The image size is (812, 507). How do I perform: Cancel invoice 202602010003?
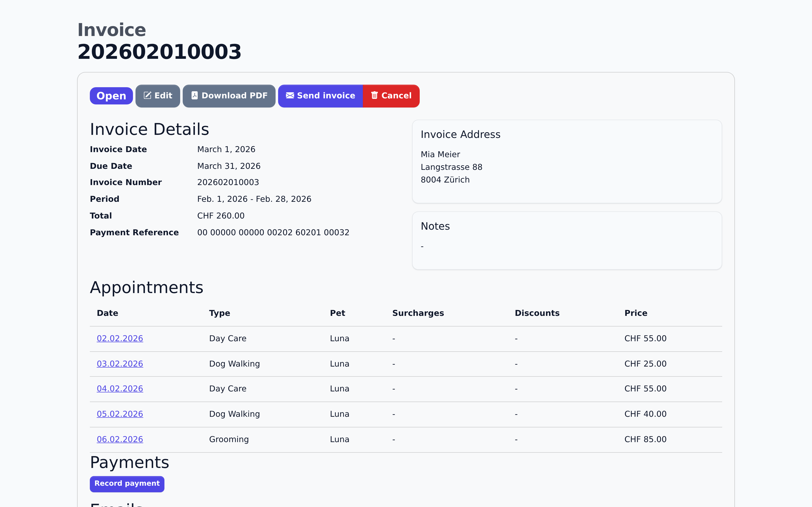pos(391,96)
